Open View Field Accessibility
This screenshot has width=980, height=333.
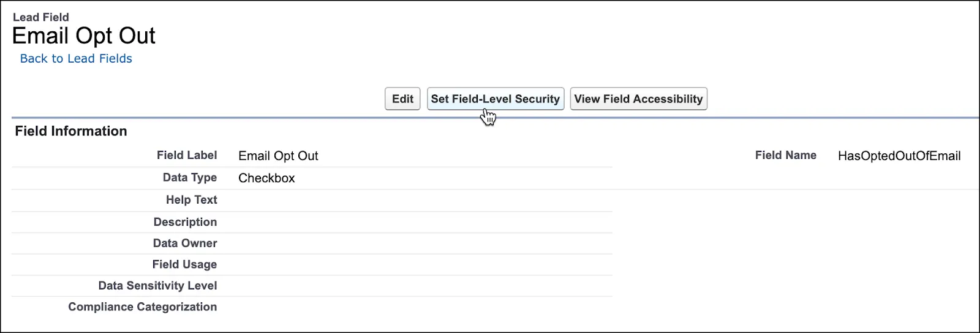click(x=638, y=99)
